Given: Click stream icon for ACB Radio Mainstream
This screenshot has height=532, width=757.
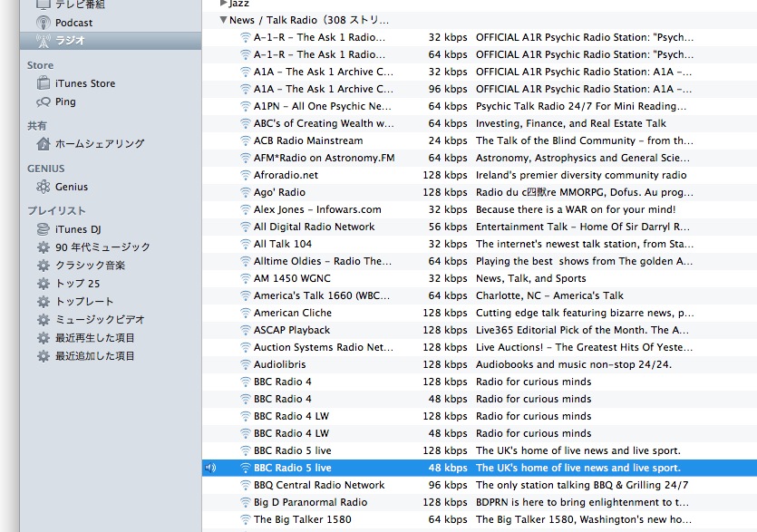Looking at the screenshot, I should click(246, 140).
